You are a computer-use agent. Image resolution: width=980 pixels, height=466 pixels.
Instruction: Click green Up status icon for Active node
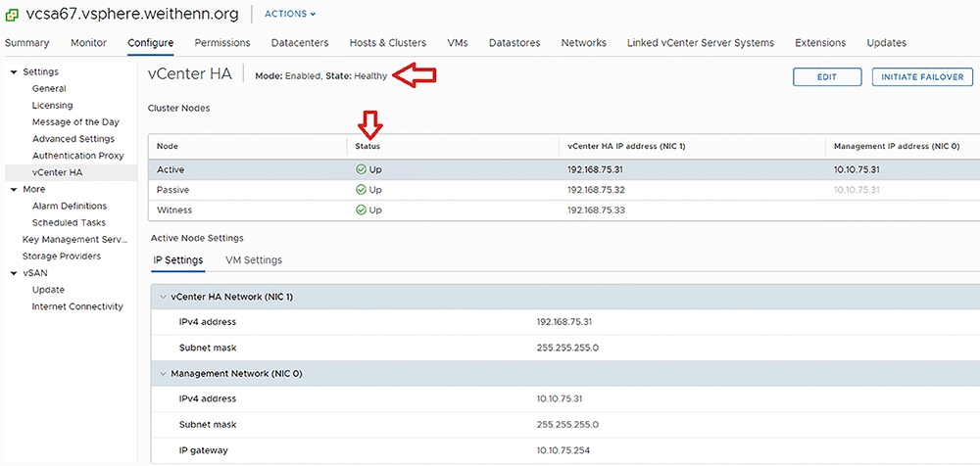click(x=361, y=169)
